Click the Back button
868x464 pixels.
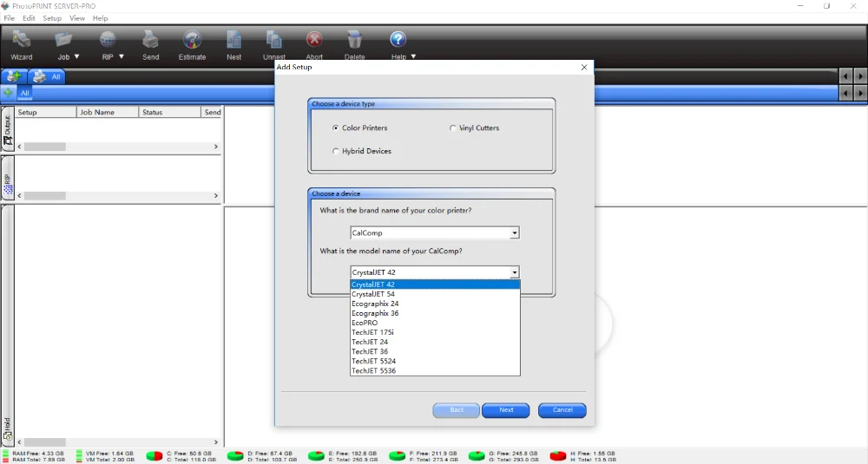(x=457, y=410)
